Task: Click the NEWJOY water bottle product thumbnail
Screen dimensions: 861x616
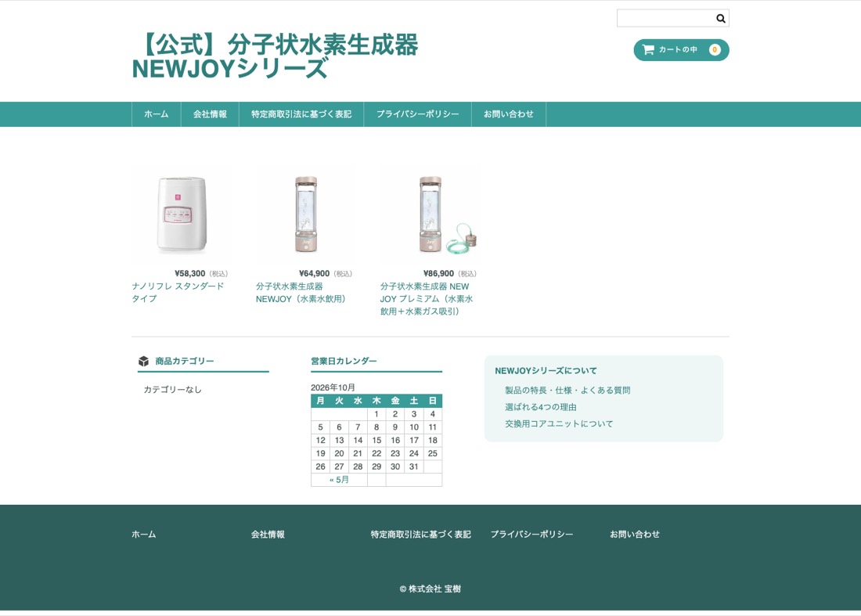Action: pyautogui.click(x=306, y=214)
